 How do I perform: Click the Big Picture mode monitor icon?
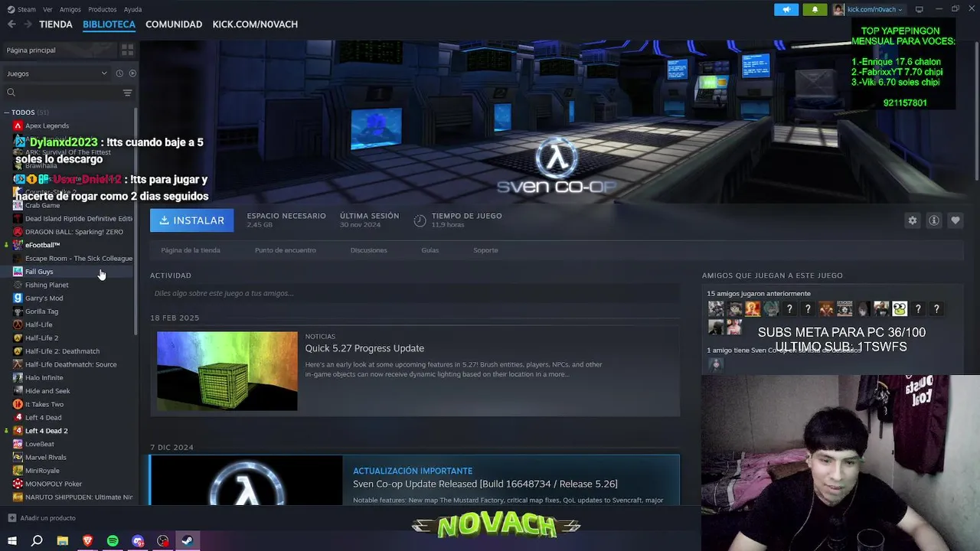click(x=919, y=9)
